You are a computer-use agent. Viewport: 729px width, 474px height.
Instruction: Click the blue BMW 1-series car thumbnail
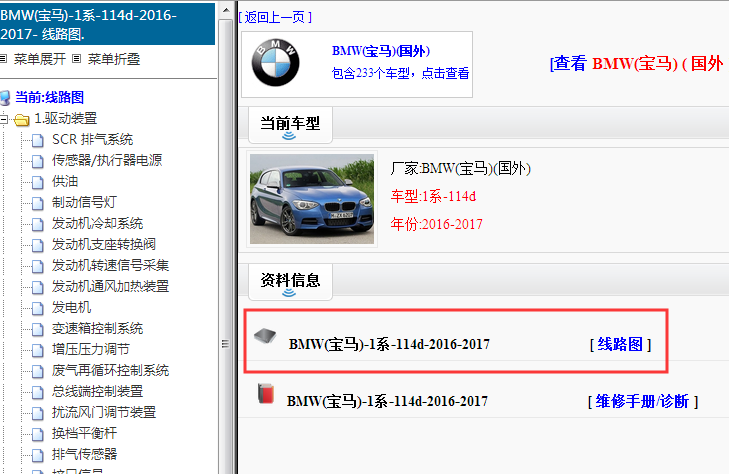click(312, 199)
